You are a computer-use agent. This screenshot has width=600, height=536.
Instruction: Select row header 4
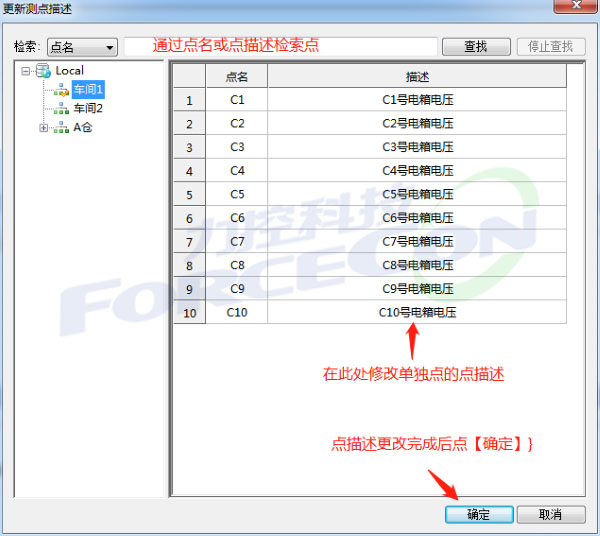pyautogui.click(x=189, y=171)
